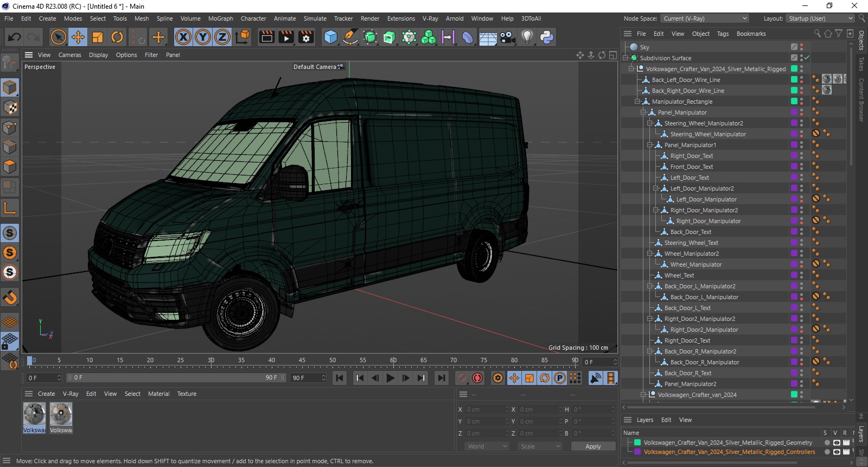The image size is (868, 467).
Task: Open Object Manager Tags menu
Action: [x=723, y=34]
